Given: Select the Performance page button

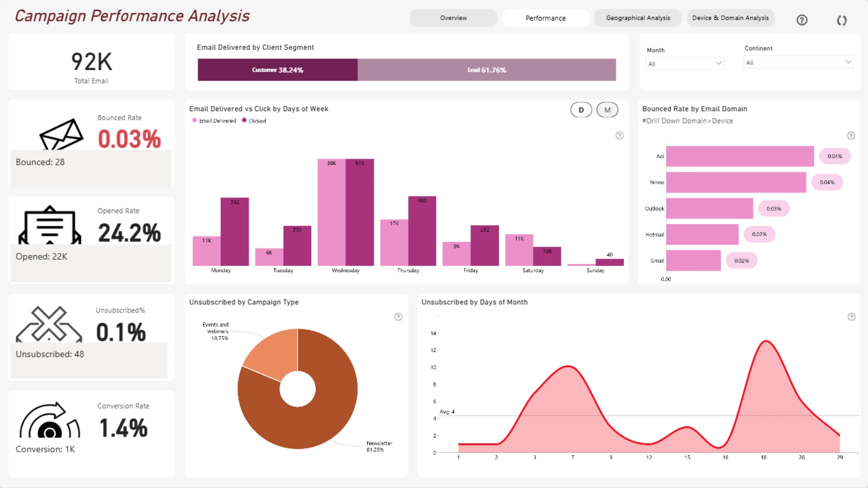Looking at the screenshot, I should (x=545, y=18).
